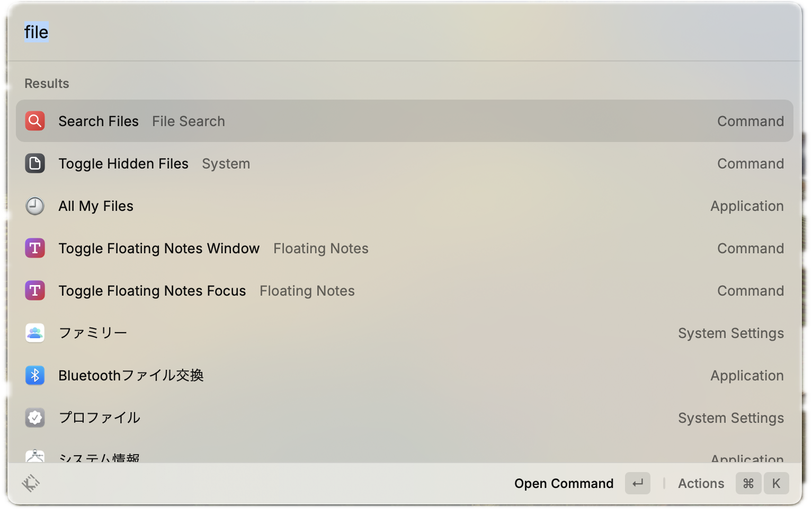Viewport: 812px width, 515px height.
Task: Click the Toggle Hidden Files document icon
Action: pos(35,163)
